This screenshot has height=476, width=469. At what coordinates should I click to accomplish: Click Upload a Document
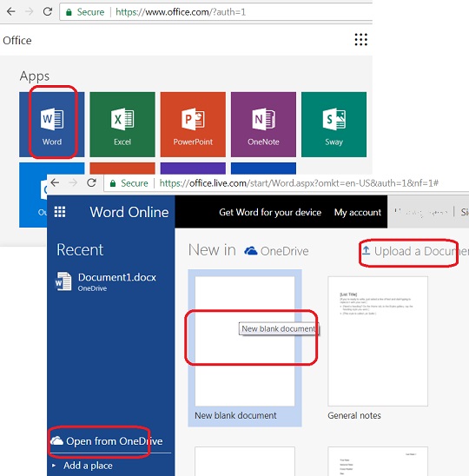coord(415,251)
